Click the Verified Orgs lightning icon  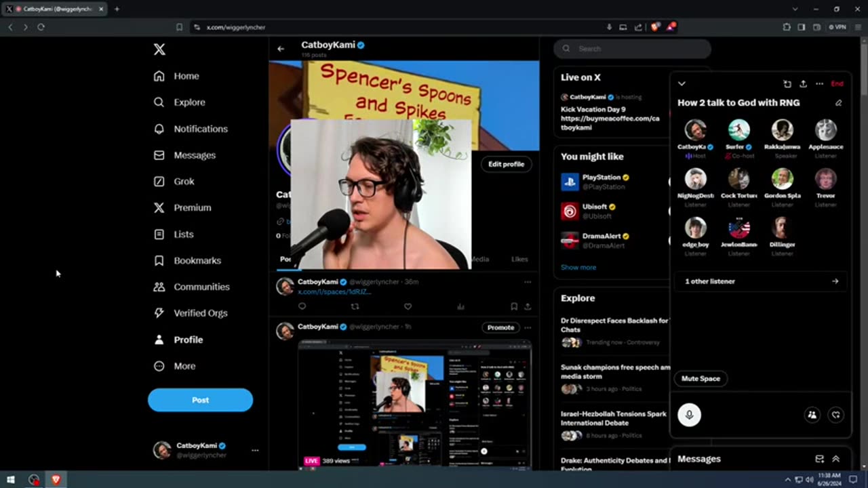159,313
